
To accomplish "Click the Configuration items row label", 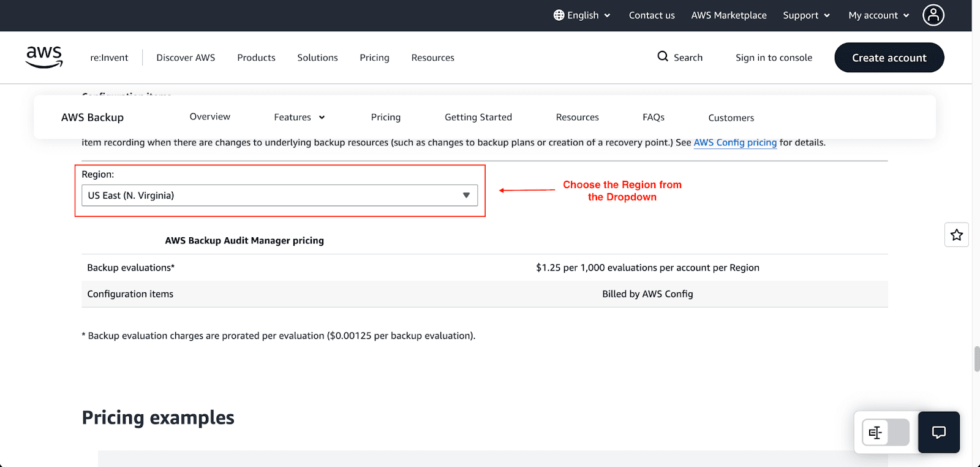I will click(130, 294).
